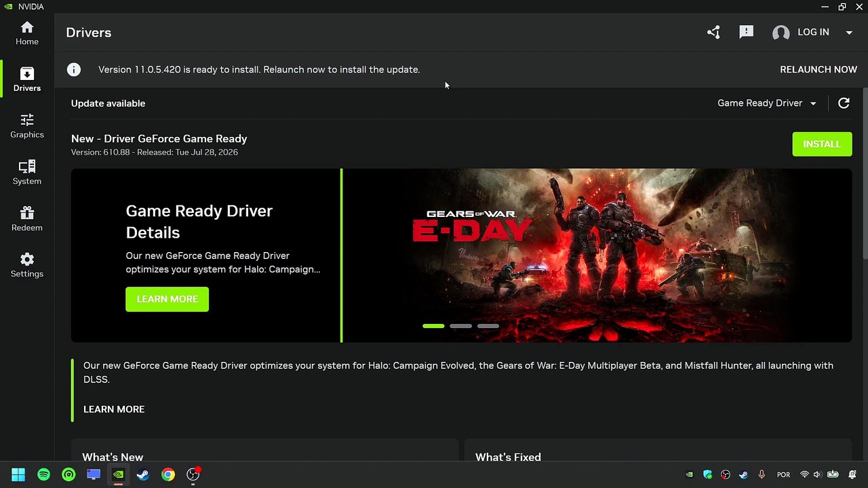Click the What's Fixed heading
Viewport: 868px width, 488px height.
tap(508, 457)
